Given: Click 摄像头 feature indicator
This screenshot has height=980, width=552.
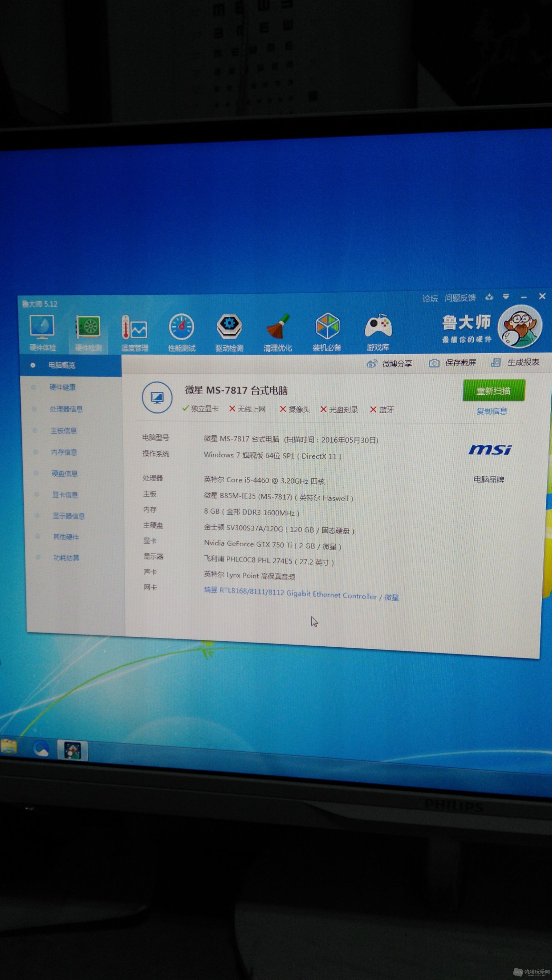Looking at the screenshot, I should (295, 410).
